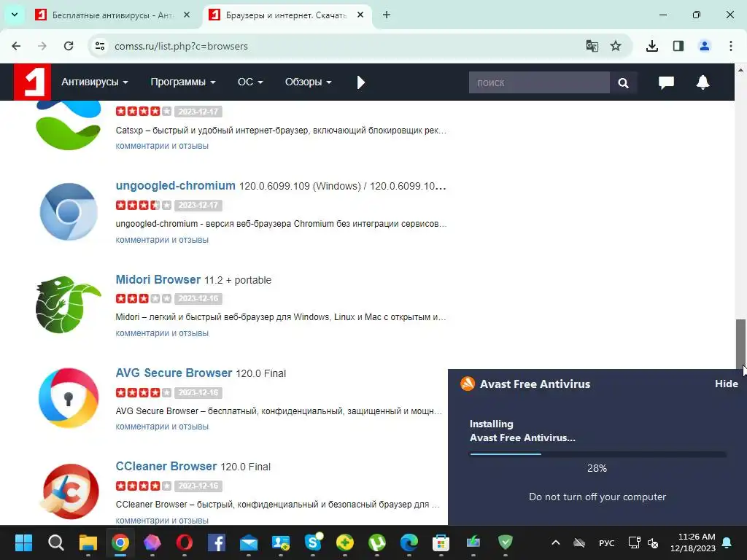The image size is (747, 560).
Task: Open Windows Start menu
Action: pos(23,542)
